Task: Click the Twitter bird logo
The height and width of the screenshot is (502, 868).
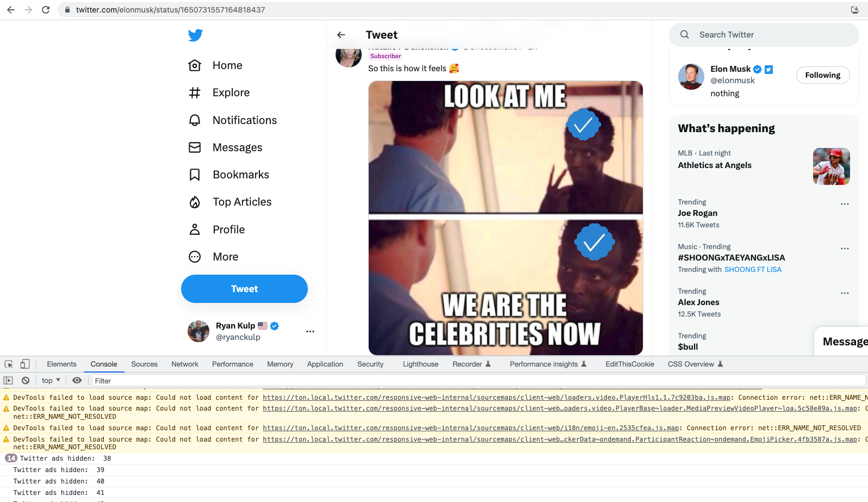Action: 195,35
